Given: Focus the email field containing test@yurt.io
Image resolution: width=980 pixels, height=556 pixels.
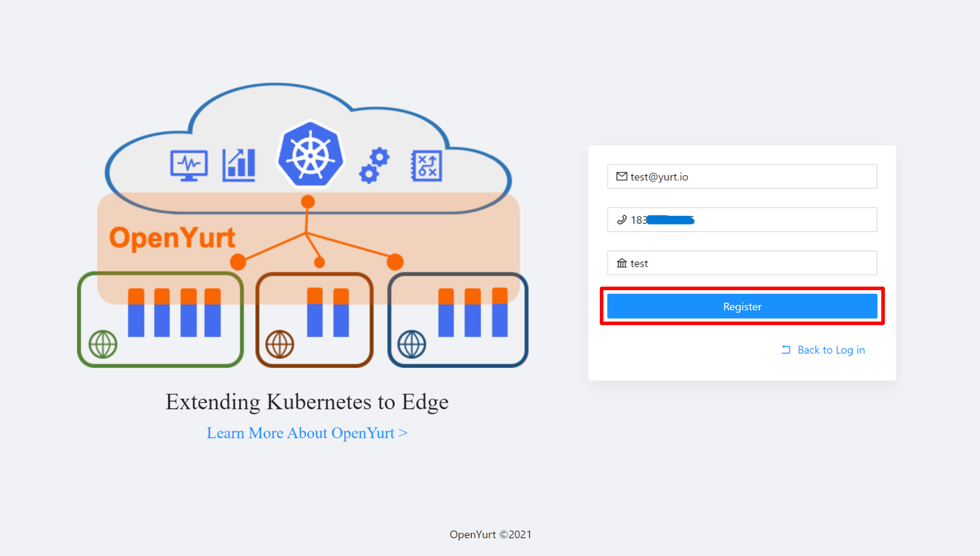Looking at the screenshot, I should [x=742, y=176].
